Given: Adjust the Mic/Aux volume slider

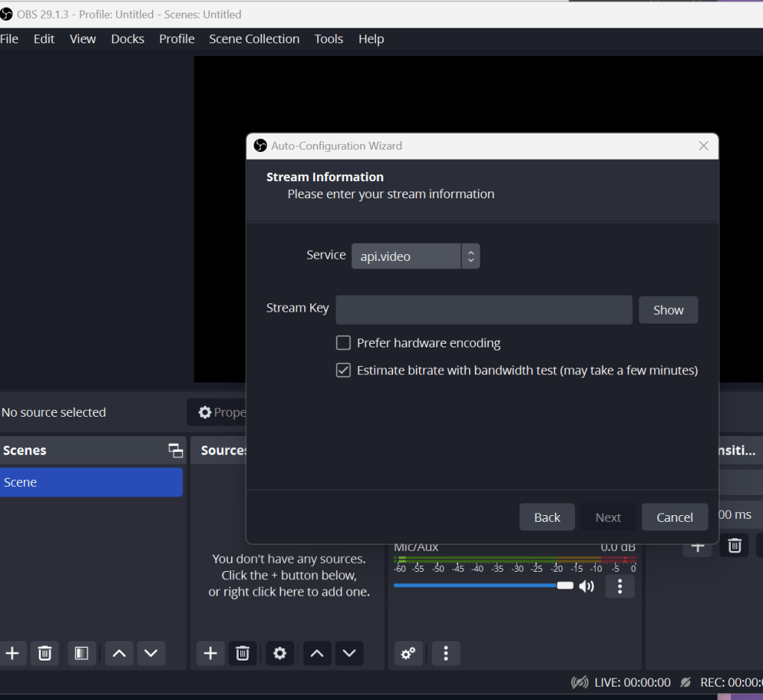Looking at the screenshot, I should tap(484, 585).
